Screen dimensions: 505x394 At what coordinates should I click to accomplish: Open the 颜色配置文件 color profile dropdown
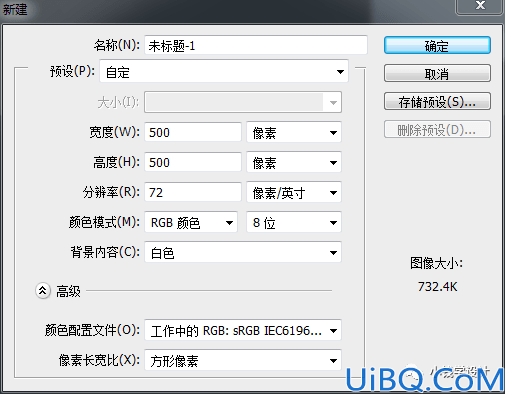coord(243,330)
